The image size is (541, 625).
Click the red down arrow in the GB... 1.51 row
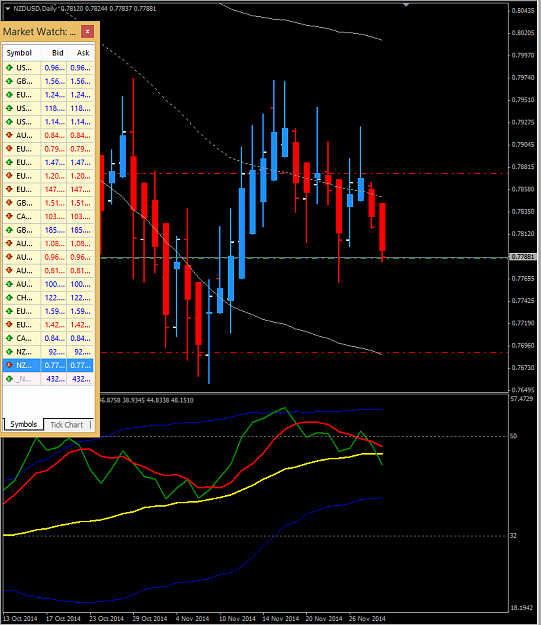[x=9, y=203]
